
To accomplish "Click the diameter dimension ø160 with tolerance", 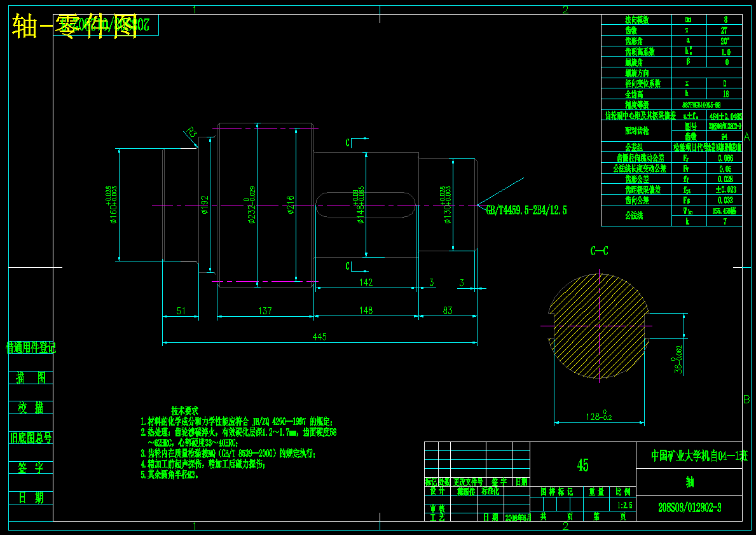I will tap(111, 205).
